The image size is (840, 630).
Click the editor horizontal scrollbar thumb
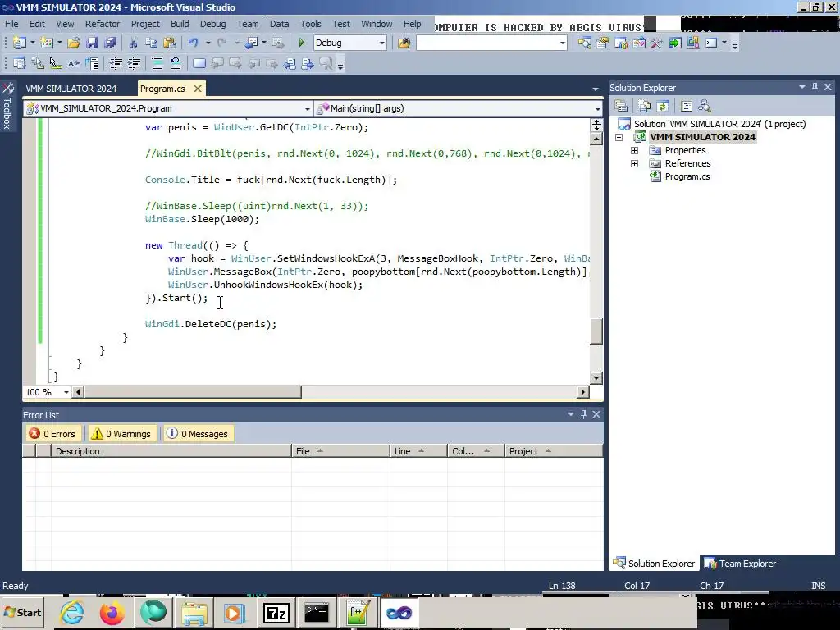pyautogui.click(x=192, y=392)
